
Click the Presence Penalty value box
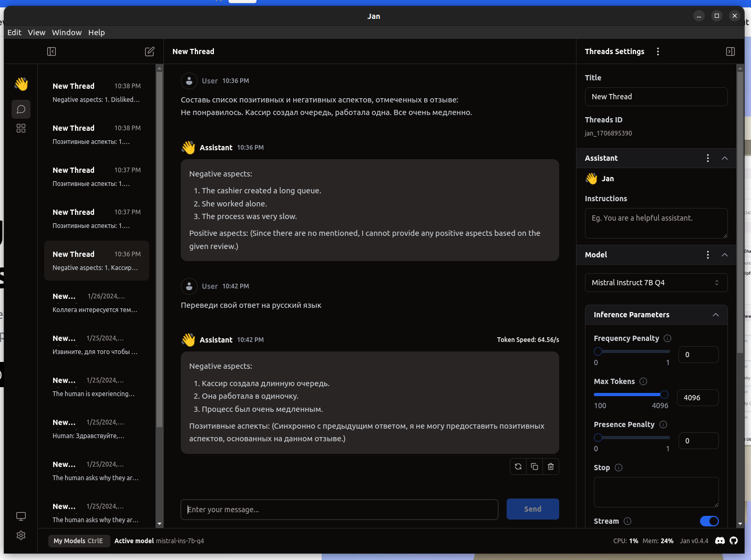click(x=698, y=441)
